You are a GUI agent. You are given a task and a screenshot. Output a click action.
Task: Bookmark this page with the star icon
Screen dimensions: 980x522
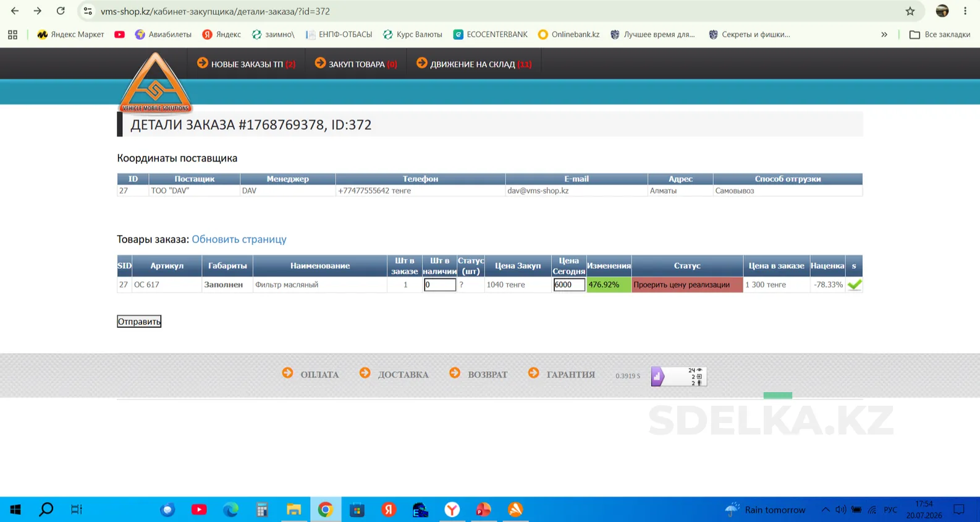click(x=910, y=11)
